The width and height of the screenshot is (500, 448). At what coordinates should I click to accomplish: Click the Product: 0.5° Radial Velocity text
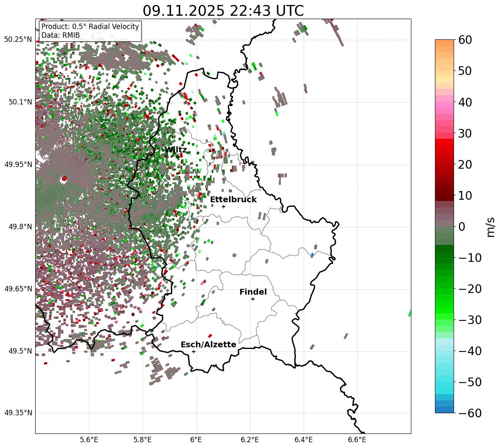(90, 27)
